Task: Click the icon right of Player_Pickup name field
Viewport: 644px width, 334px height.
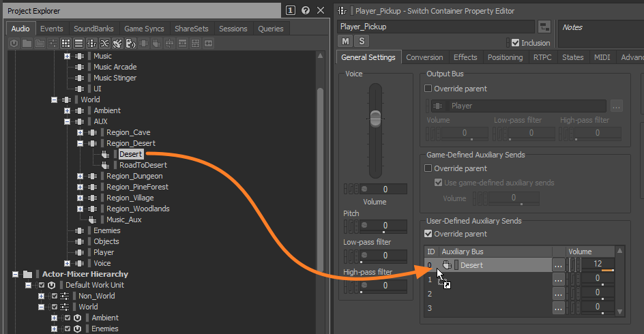Action: tap(544, 27)
